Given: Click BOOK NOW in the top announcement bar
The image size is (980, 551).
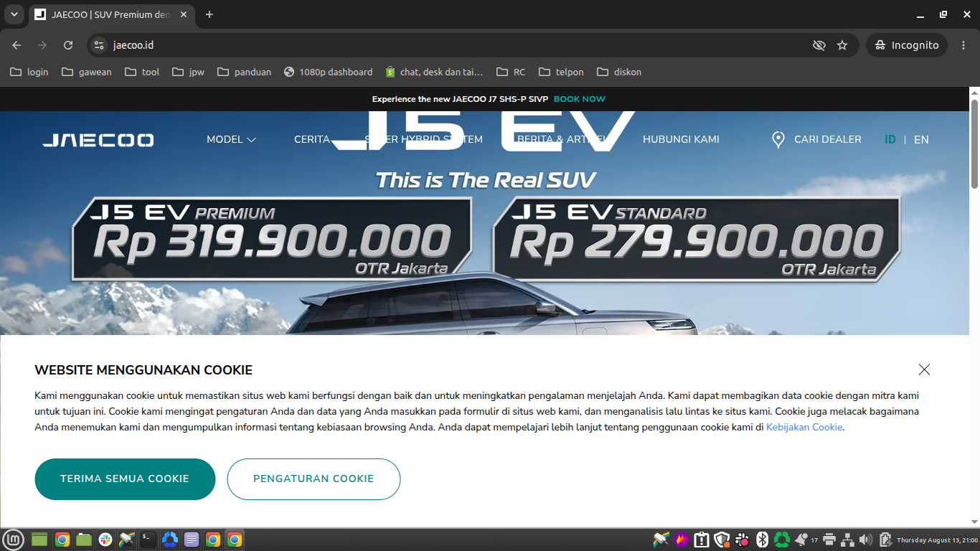Looking at the screenshot, I should (580, 99).
